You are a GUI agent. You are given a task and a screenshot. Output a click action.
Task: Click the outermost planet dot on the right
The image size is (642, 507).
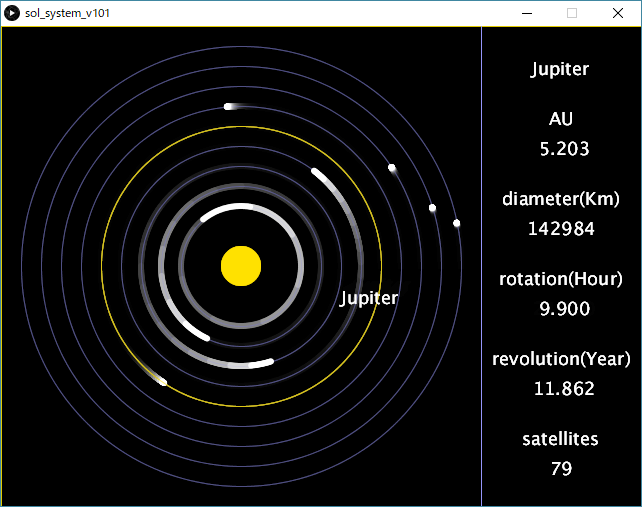457,223
